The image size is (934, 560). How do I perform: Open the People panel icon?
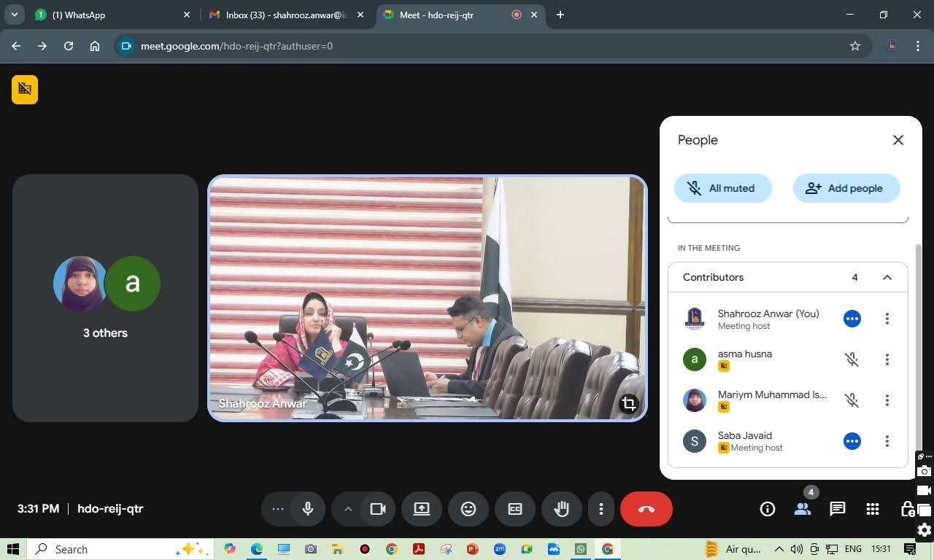(x=803, y=509)
